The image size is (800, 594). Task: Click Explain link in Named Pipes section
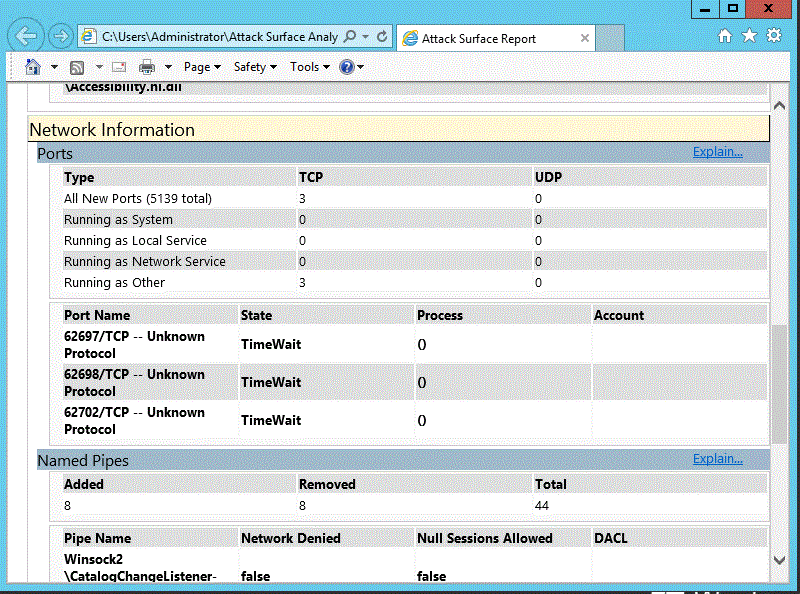(x=717, y=459)
